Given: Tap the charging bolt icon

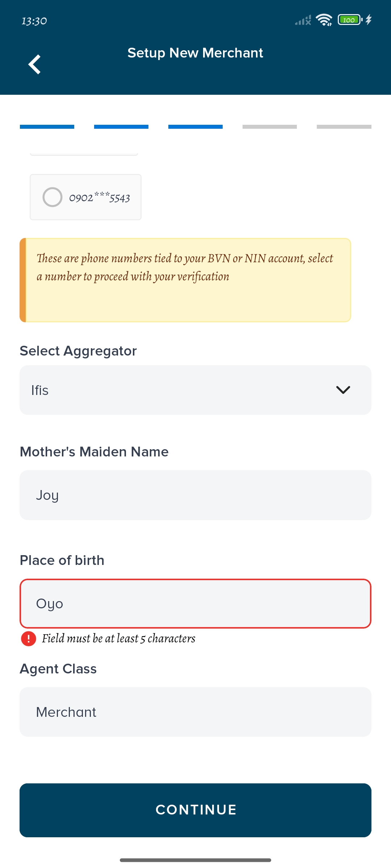Looking at the screenshot, I should (x=369, y=20).
